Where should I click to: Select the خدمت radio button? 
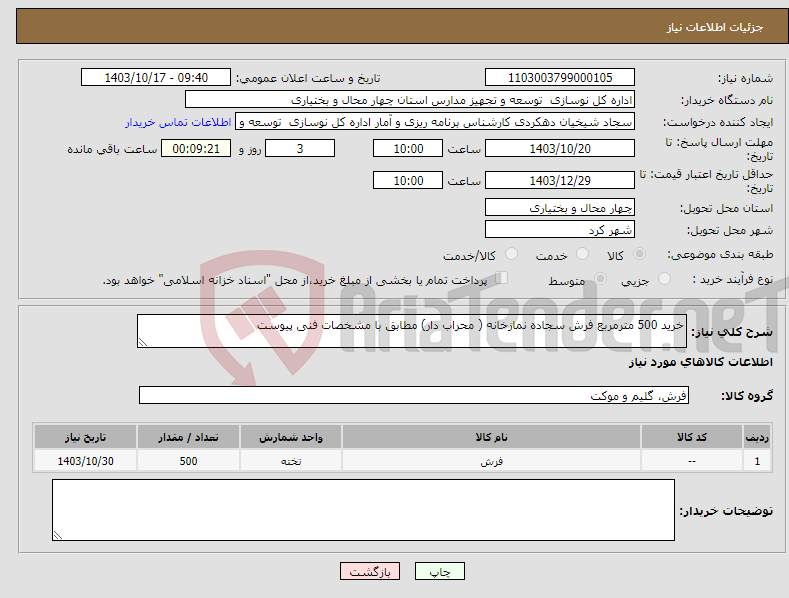pos(582,254)
